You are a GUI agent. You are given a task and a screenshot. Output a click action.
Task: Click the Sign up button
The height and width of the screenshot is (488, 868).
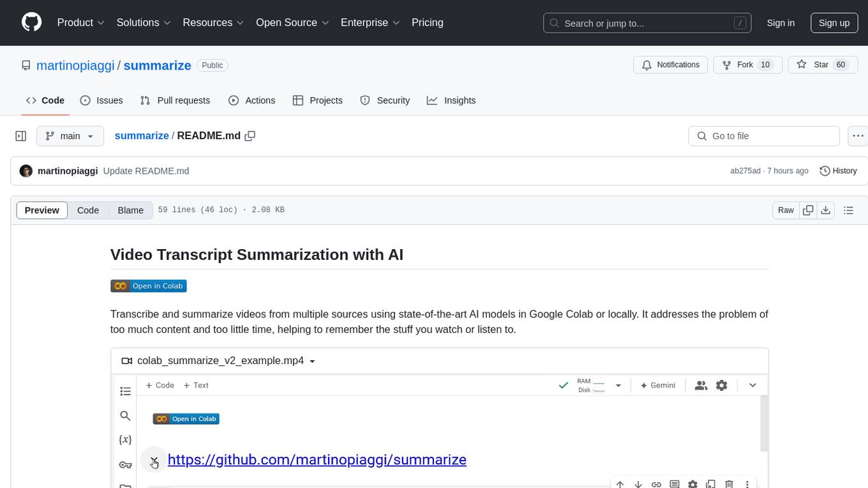click(834, 23)
